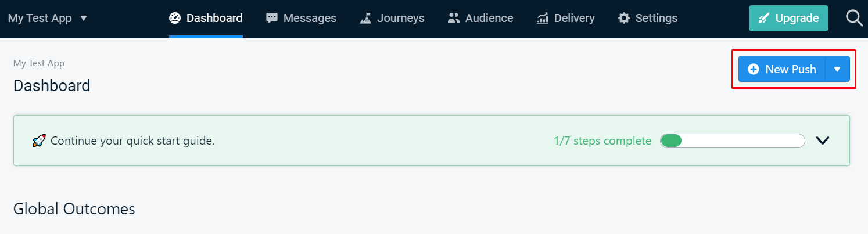Open search with the magnifier icon
Image resolution: width=868 pixels, height=234 pixels.
854,18
